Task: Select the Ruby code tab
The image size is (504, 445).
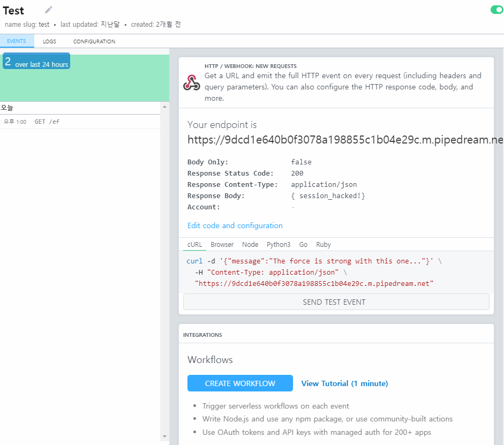Action: 324,245
